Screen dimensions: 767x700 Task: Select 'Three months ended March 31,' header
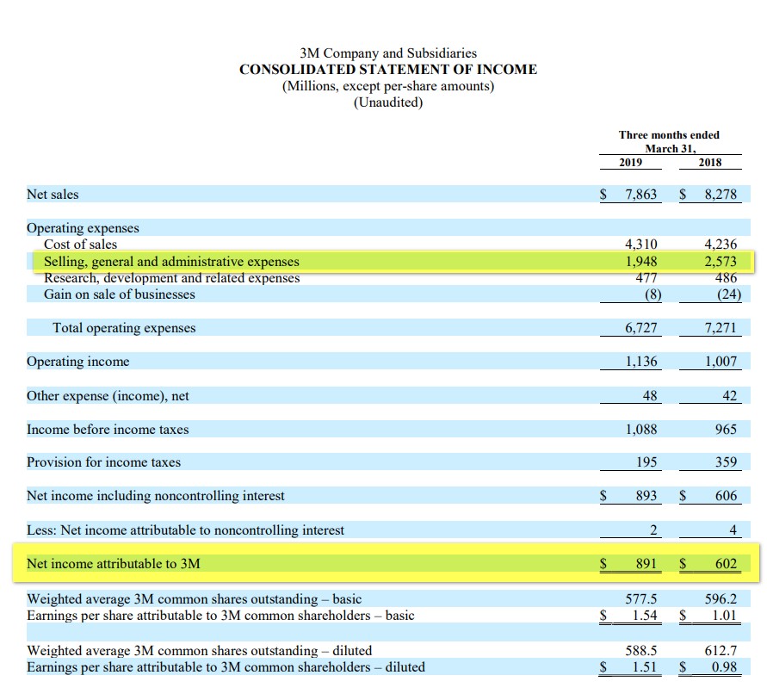point(669,142)
